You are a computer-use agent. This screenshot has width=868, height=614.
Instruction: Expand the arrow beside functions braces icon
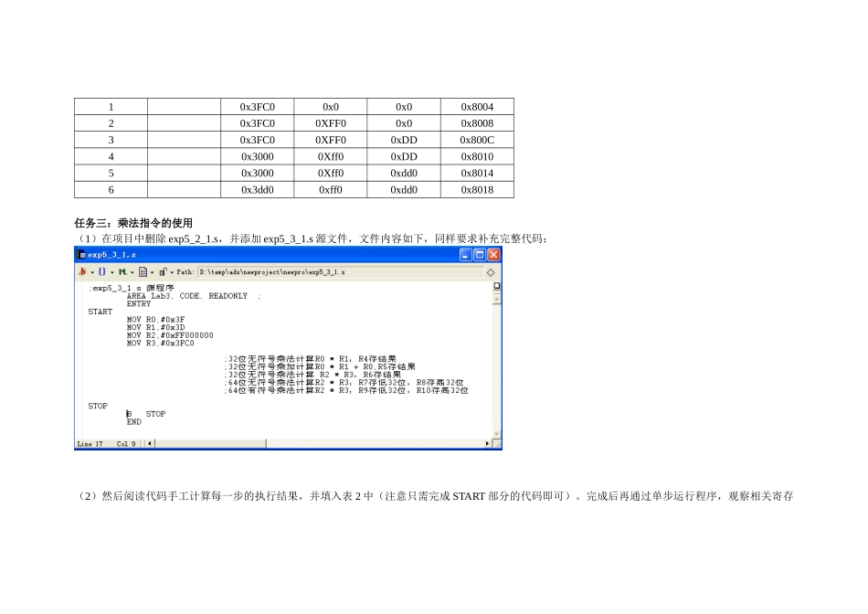(111, 272)
